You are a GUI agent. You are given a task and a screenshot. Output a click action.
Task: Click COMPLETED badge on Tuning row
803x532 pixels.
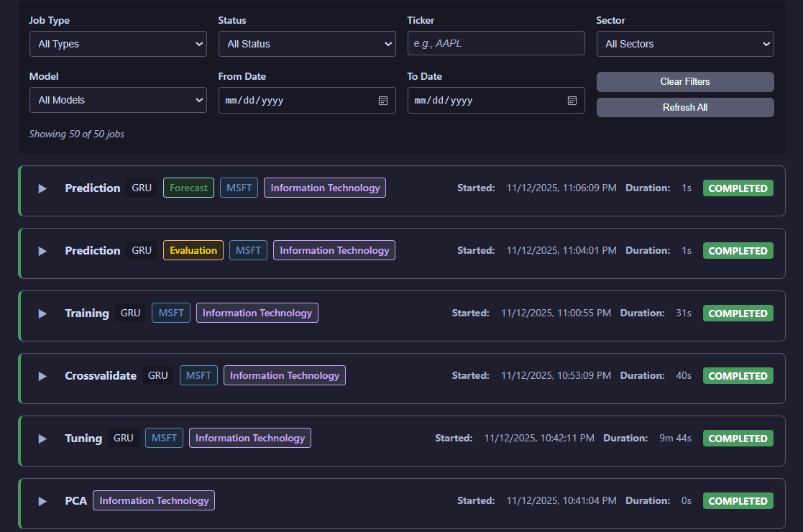point(738,439)
